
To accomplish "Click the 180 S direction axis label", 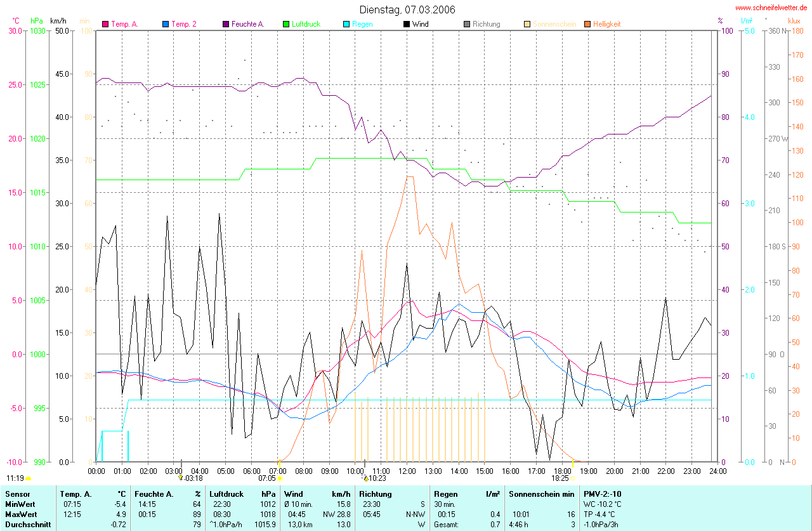I will pos(777,246).
